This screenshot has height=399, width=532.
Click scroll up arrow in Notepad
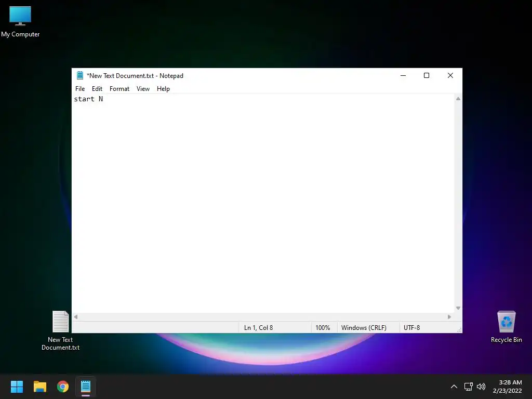(458, 99)
